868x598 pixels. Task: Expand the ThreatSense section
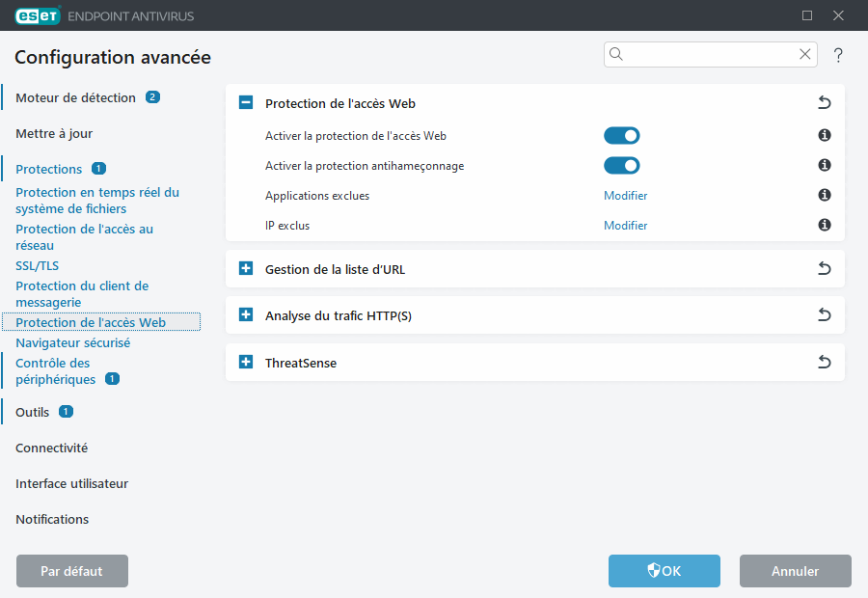246,363
